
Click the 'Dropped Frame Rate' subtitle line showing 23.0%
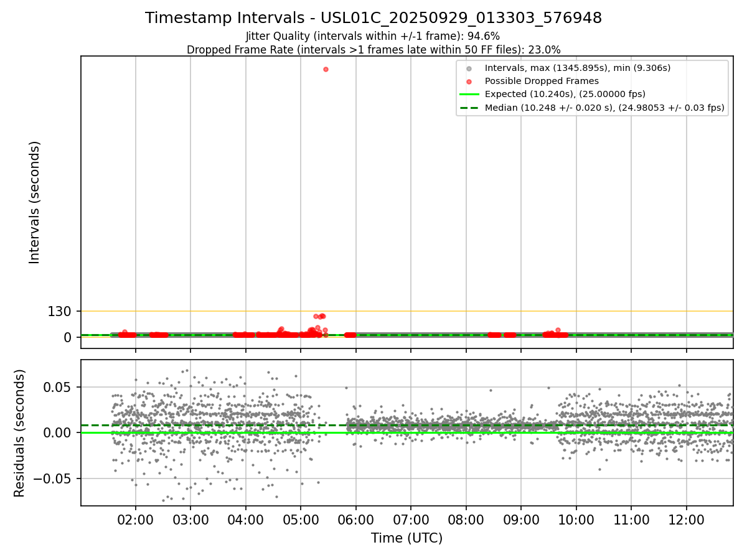click(x=374, y=50)
